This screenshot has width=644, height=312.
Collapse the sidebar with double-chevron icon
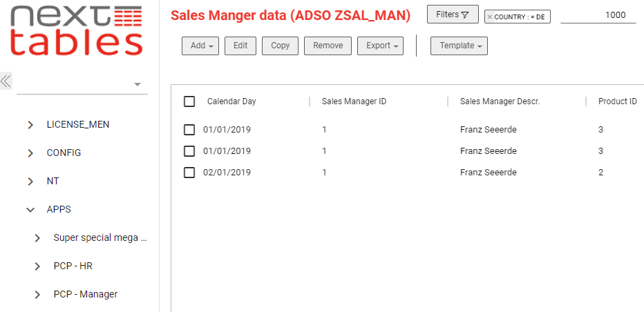(x=6, y=81)
